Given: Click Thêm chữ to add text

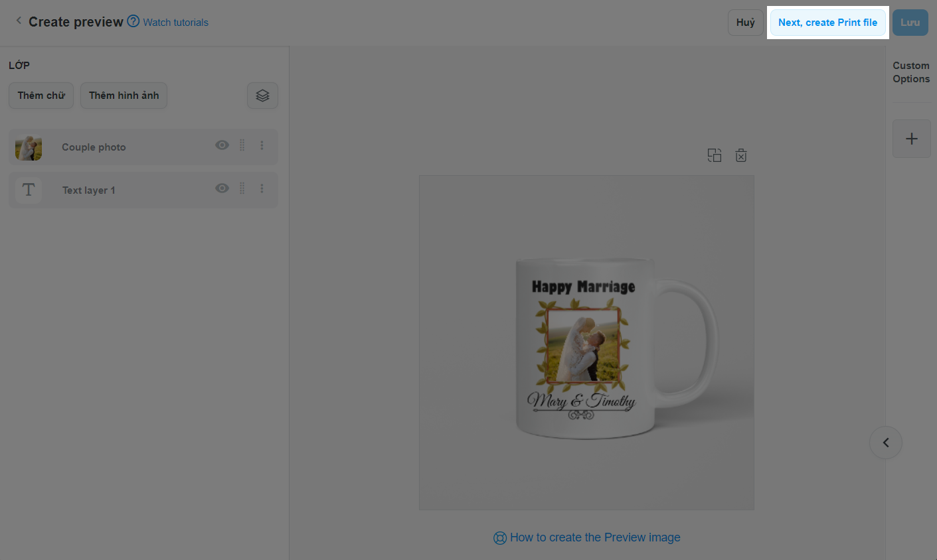Looking at the screenshot, I should click(x=41, y=96).
